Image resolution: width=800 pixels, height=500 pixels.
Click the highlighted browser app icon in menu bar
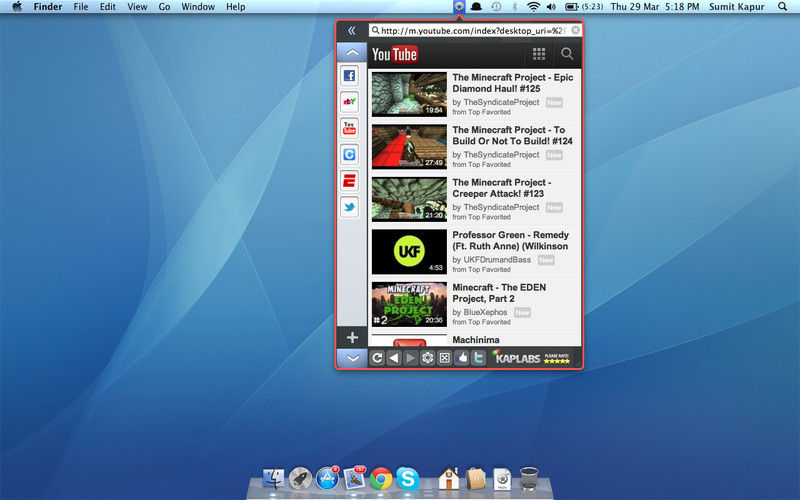point(459,7)
